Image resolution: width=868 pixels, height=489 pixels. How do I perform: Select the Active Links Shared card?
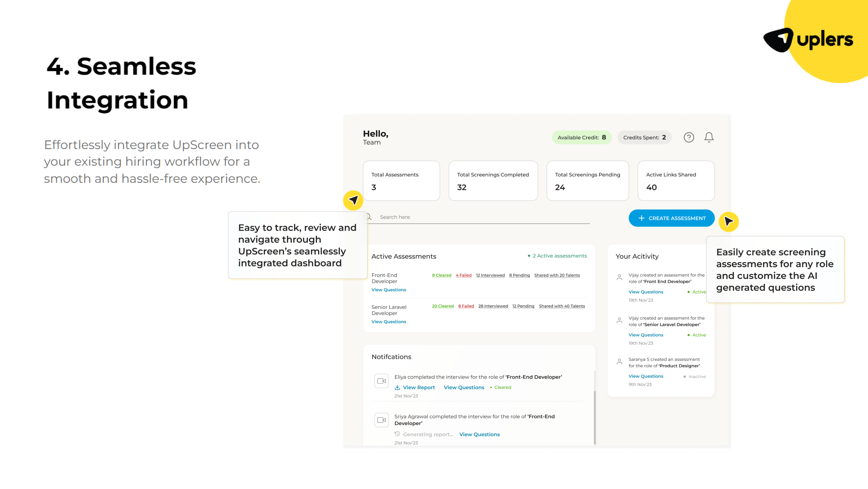point(676,181)
